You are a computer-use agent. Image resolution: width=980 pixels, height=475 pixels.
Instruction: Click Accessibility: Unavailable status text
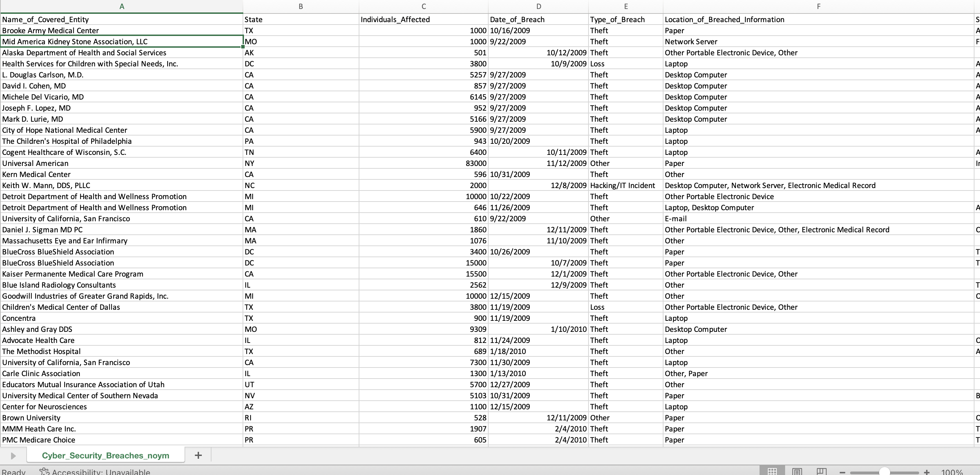(x=101, y=472)
